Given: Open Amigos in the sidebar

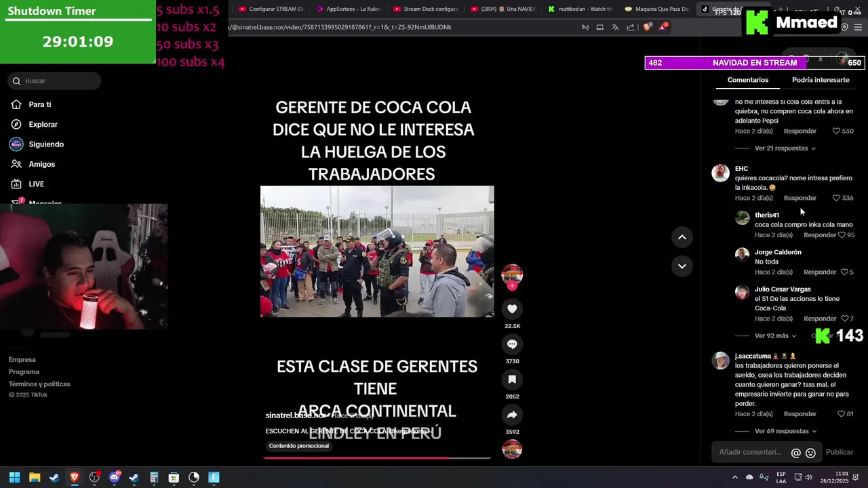Looking at the screenshot, I should pyautogui.click(x=41, y=164).
